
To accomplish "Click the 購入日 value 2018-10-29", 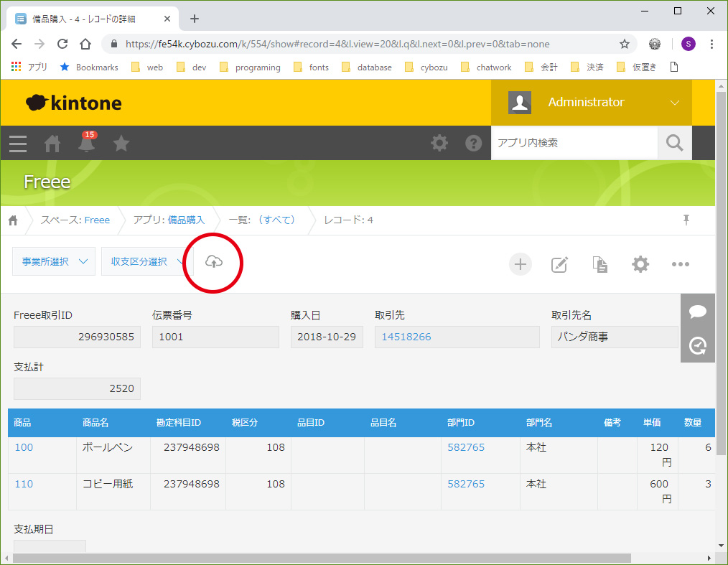I will [327, 337].
